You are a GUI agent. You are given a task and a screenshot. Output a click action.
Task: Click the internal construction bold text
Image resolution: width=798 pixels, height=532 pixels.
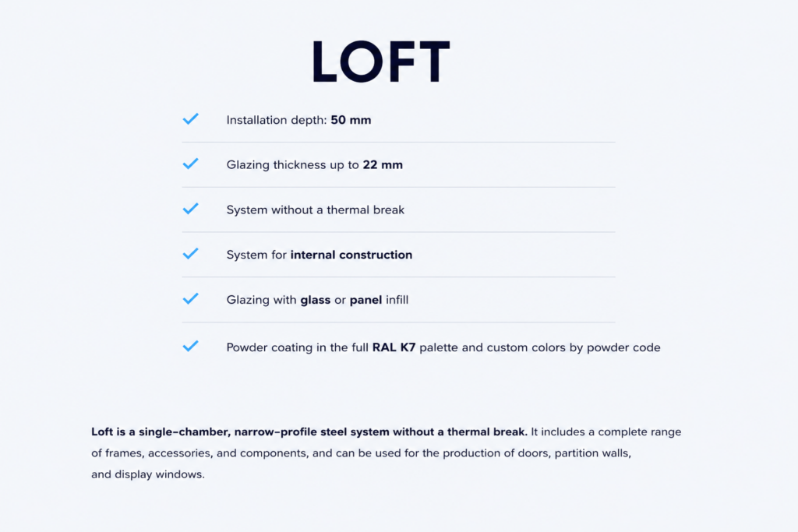[351, 255]
